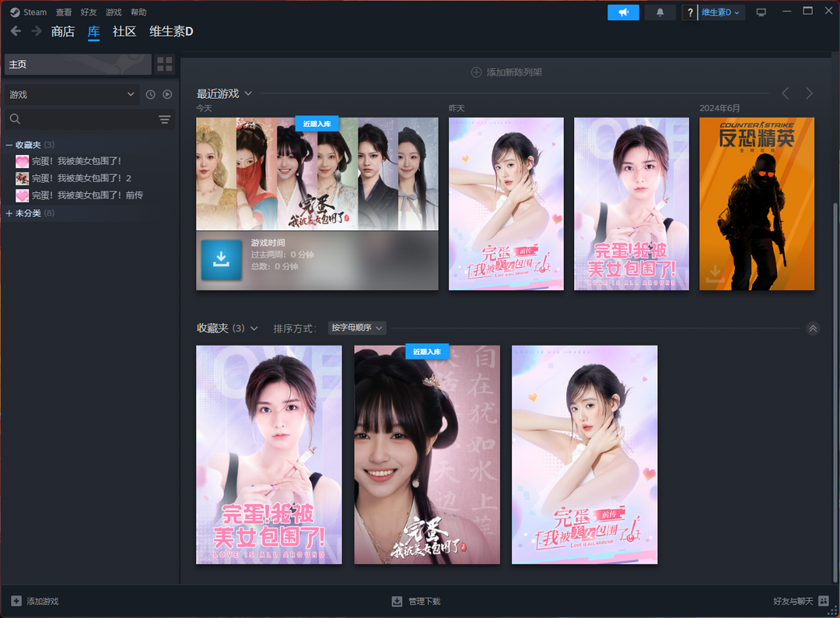Viewport: 840px width, 618px height.
Task: Open first favorites cover 完蛋!我被美女包围了!
Action: click(x=269, y=455)
